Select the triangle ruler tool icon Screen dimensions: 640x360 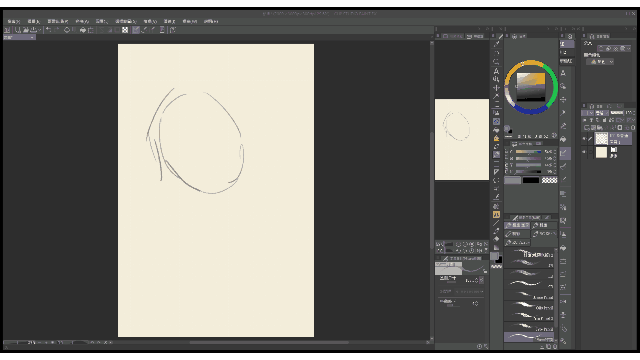coord(496,172)
